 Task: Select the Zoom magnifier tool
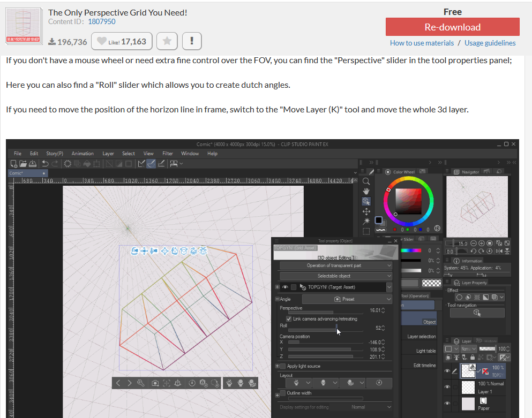[366, 181]
